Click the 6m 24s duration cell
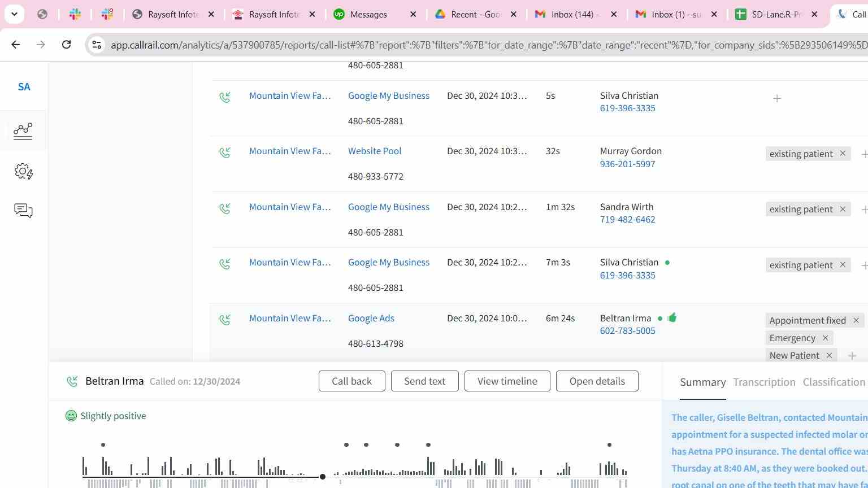Viewport: 868px width, 488px height. 560,319
